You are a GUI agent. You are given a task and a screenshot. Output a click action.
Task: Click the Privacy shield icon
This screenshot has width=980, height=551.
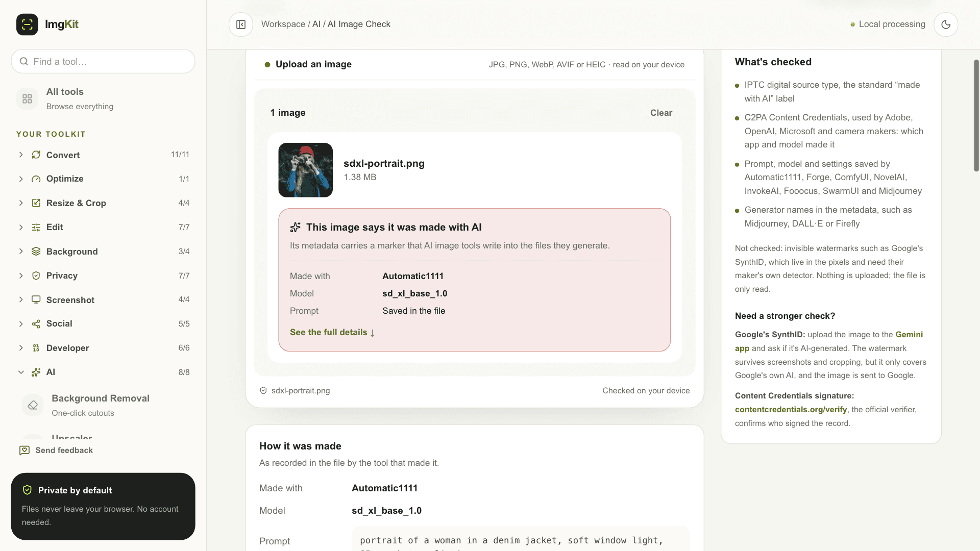tap(36, 275)
